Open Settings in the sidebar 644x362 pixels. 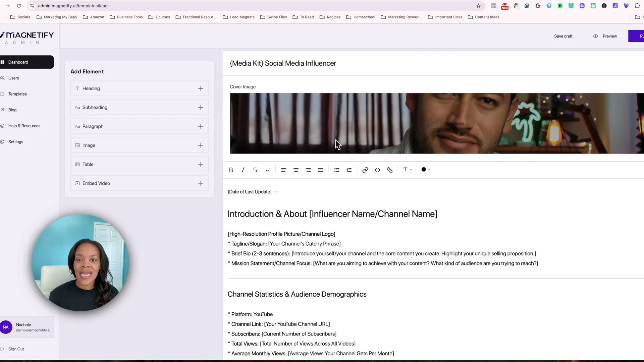coord(15,142)
